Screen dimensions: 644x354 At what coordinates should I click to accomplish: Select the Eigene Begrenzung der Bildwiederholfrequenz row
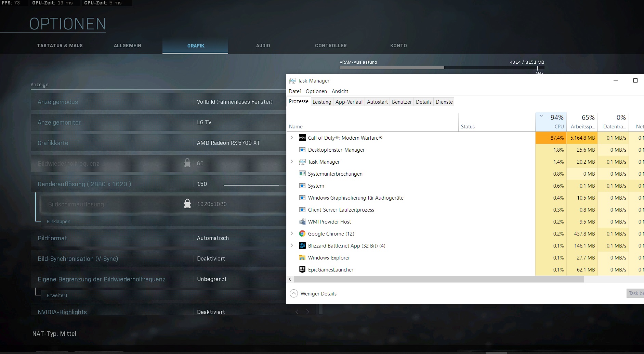(158, 279)
